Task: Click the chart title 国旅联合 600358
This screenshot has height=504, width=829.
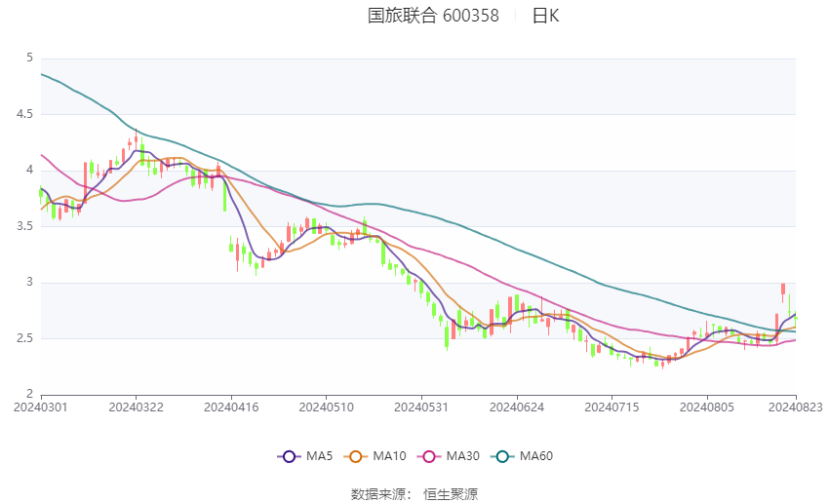Action: 433,16
